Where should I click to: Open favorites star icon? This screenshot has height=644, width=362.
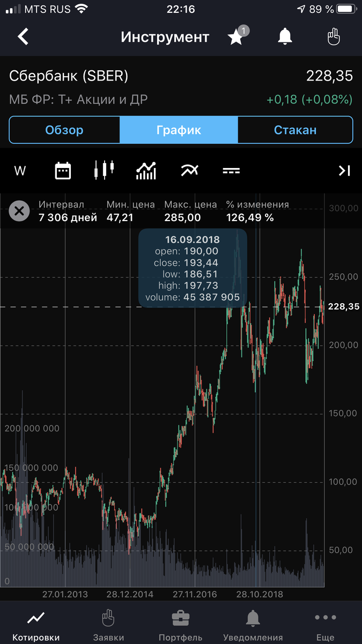click(235, 37)
